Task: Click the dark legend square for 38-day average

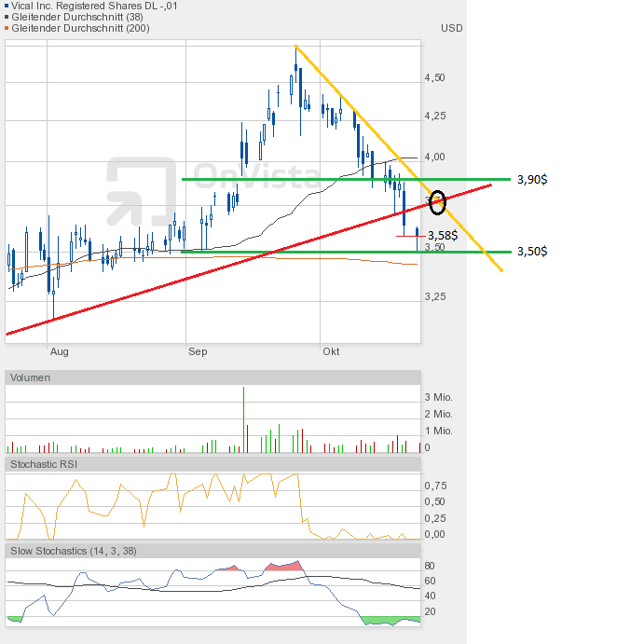Action: 7,18
